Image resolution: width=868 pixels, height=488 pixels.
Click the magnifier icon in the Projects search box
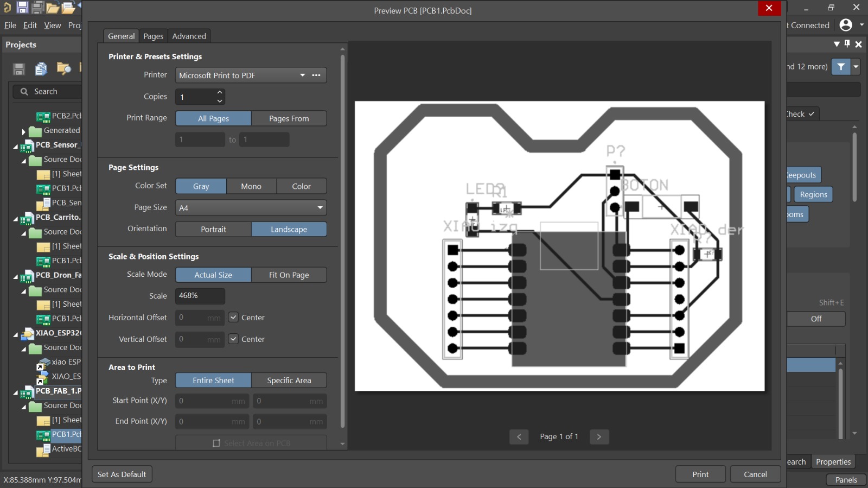[24, 92]
